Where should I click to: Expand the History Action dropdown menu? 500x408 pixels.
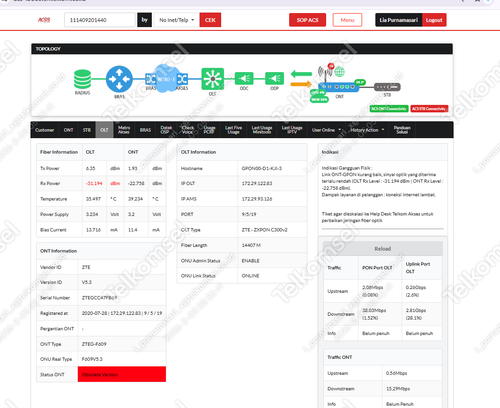367,130
